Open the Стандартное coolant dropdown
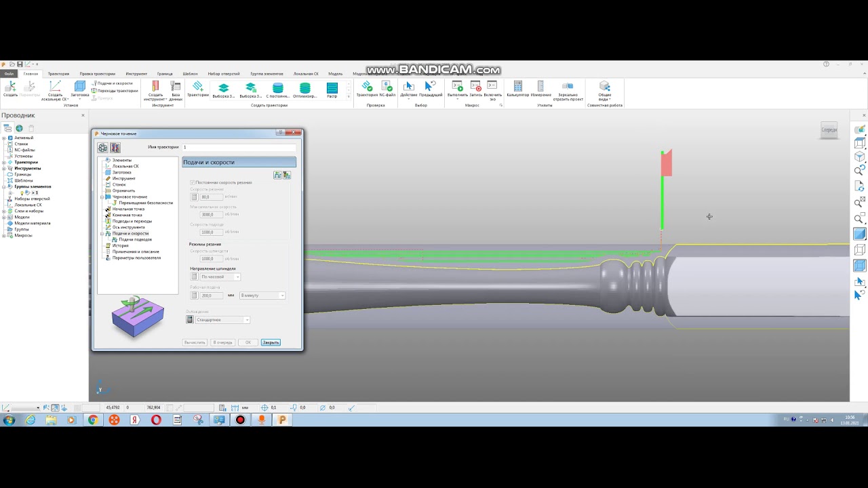 222,319
